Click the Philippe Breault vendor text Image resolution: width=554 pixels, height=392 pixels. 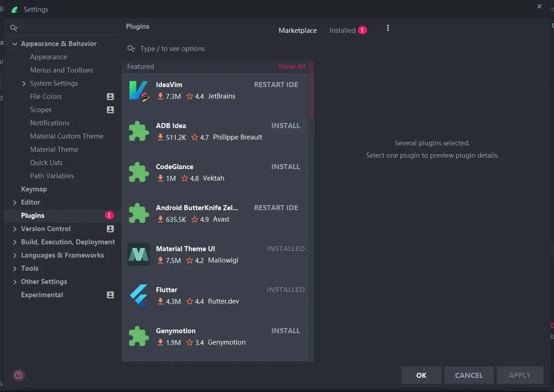pos(238,137)
